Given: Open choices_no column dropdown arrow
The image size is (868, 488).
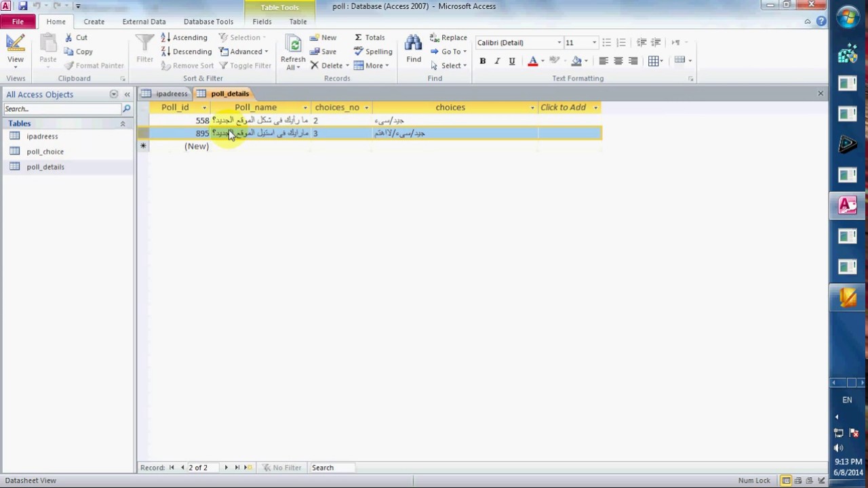Looking at the screenshot, I should [366, 108].
